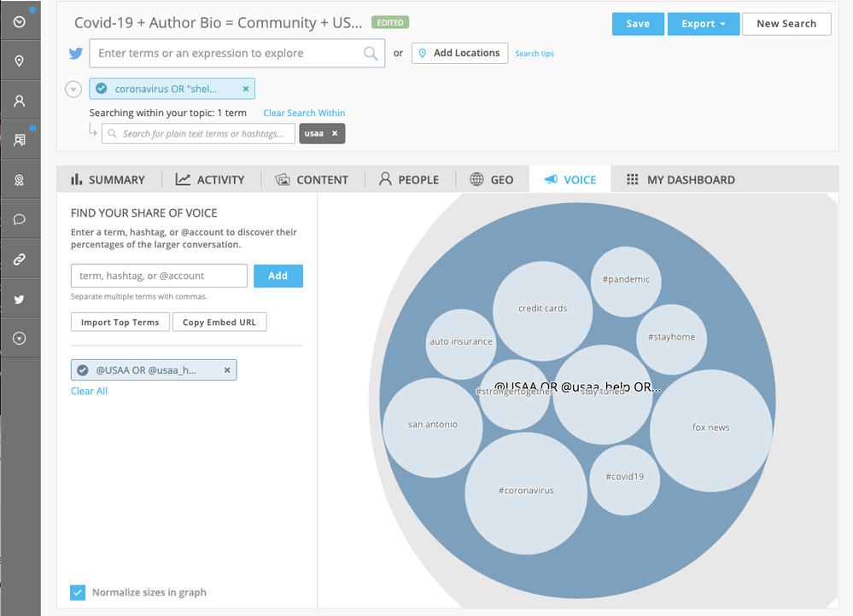853x616 pixels.
Task: Expand the circled arrow beside the query chip
Action: pos(73,89)
